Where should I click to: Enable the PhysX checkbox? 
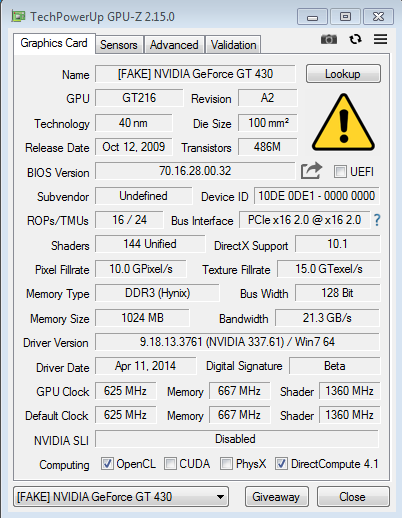226,464
